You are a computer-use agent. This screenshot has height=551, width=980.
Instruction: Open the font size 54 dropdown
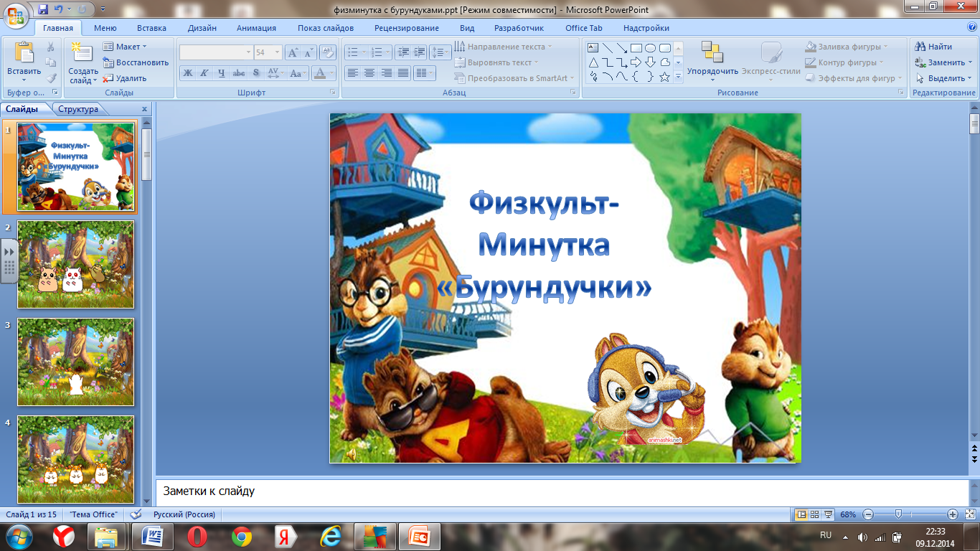[x=268, y=52]
